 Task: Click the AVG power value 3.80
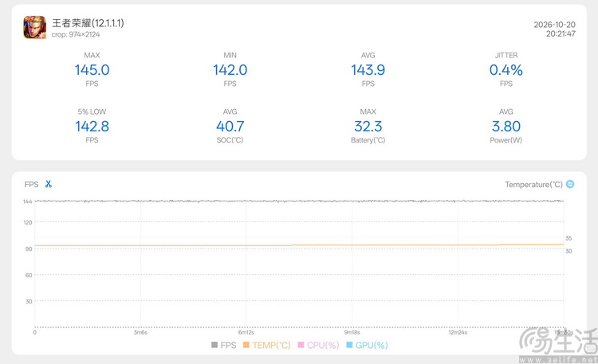tap(506, 127)
